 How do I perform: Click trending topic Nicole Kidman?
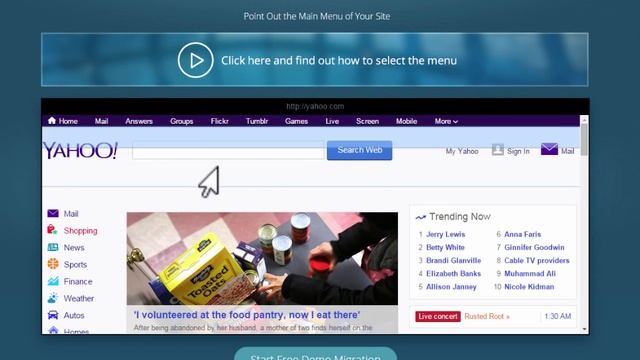(x=529, y=287)
